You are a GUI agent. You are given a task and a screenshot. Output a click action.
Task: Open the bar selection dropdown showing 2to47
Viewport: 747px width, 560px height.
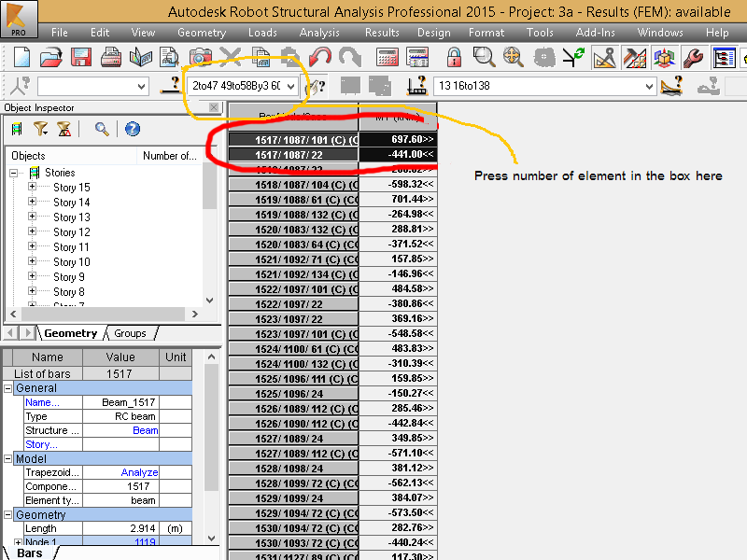point(290,86)
